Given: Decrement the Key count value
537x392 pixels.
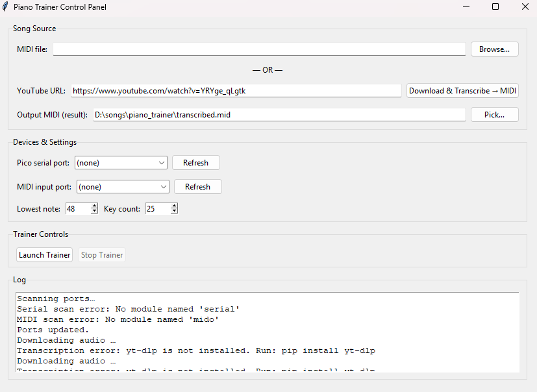Looking at the screenshot, I should click(x=173, y=211).
